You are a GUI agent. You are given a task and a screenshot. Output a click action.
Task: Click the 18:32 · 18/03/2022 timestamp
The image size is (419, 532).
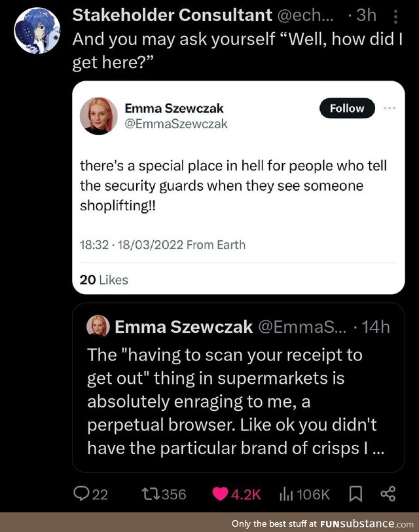pos(162,245)
